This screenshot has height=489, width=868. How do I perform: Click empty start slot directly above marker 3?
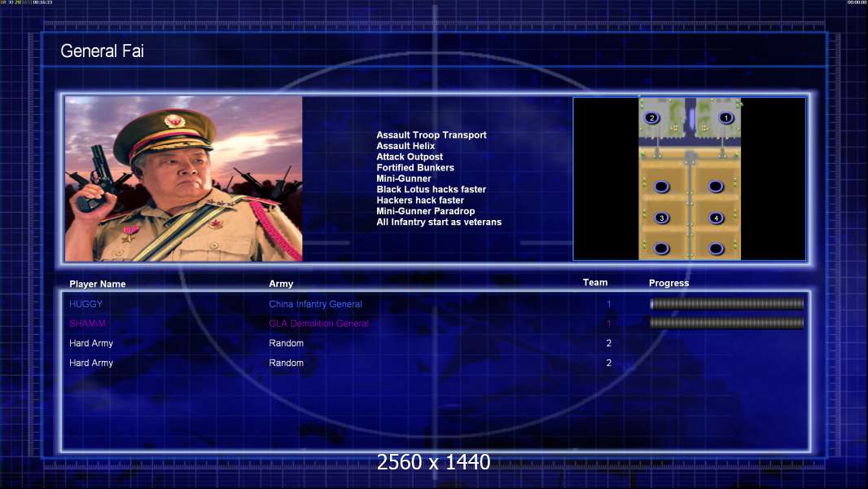pos(661,187)
